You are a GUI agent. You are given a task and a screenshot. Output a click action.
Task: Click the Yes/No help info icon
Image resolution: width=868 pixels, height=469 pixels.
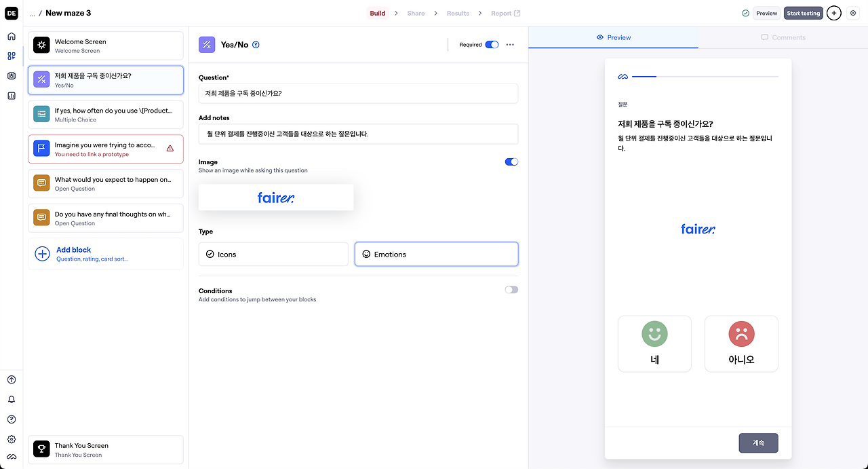click(256, 45)
